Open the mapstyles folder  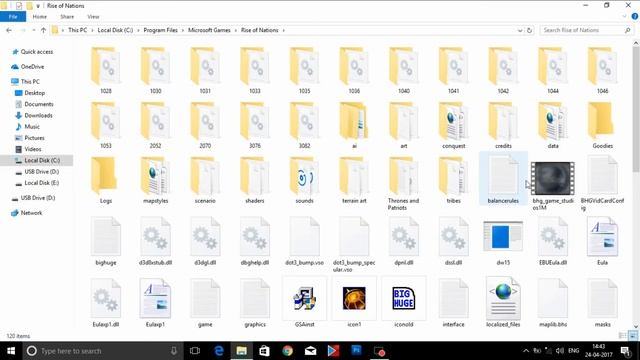tap(156, 180)
